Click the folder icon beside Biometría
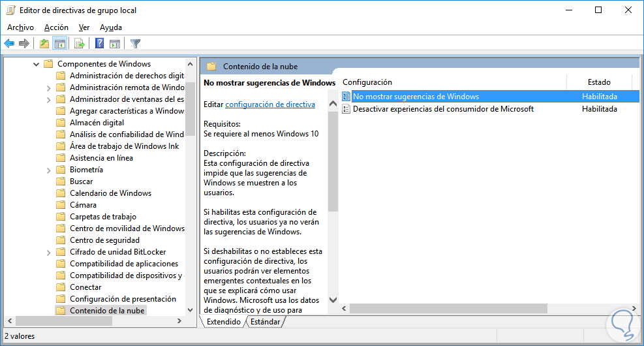 point(61,170)
